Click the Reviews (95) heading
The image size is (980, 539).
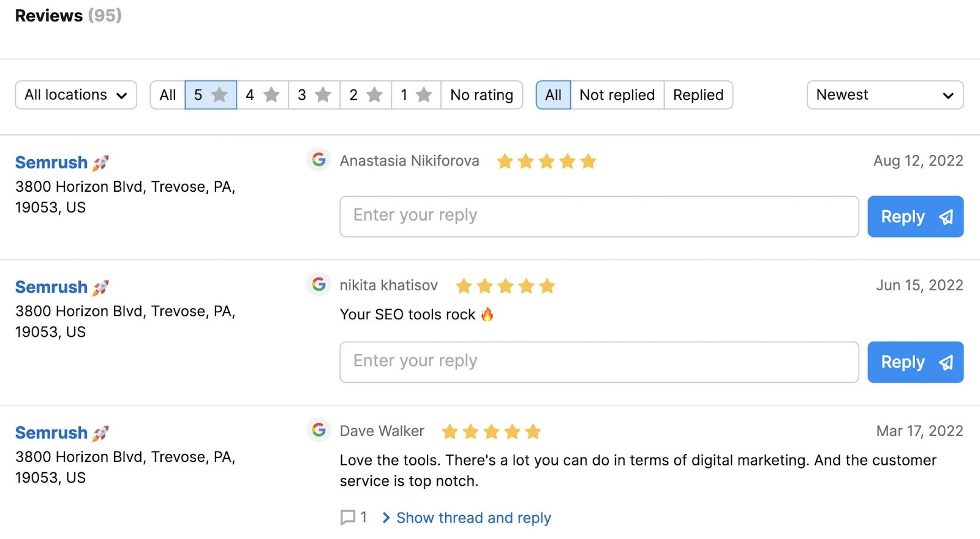coord(69,16)
